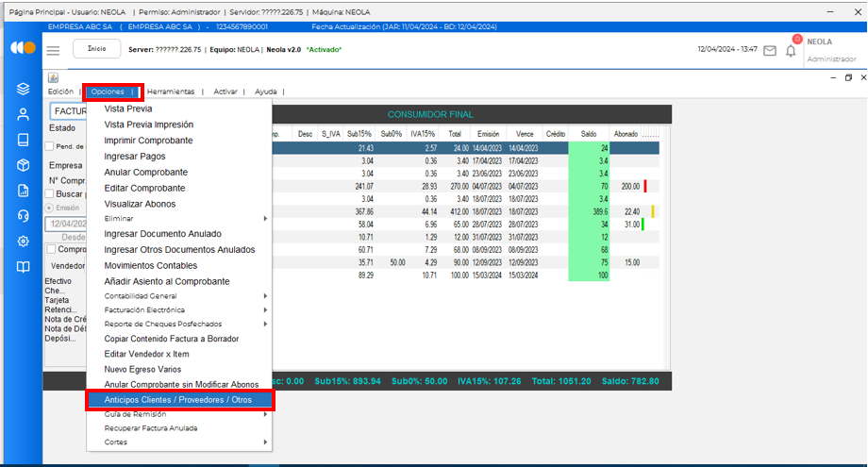Viewport: 868px width, 467px height.
Task: Click the notification bell icon
Action: click(791, 50)
